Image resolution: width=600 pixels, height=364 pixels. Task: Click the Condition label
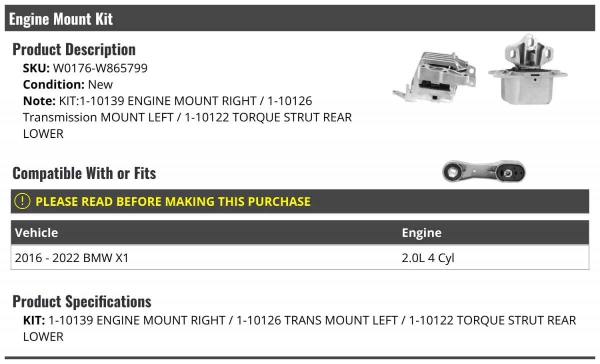[54, 85]
